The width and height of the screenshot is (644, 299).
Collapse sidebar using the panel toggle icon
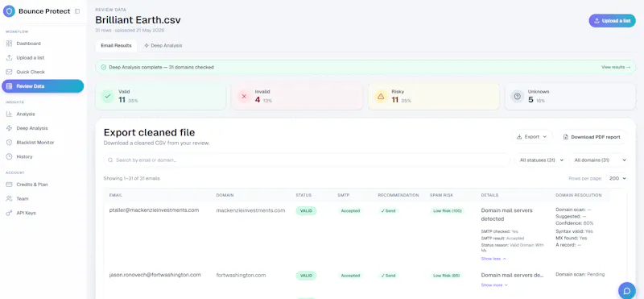pyautogui.click(x=77, y=11)
